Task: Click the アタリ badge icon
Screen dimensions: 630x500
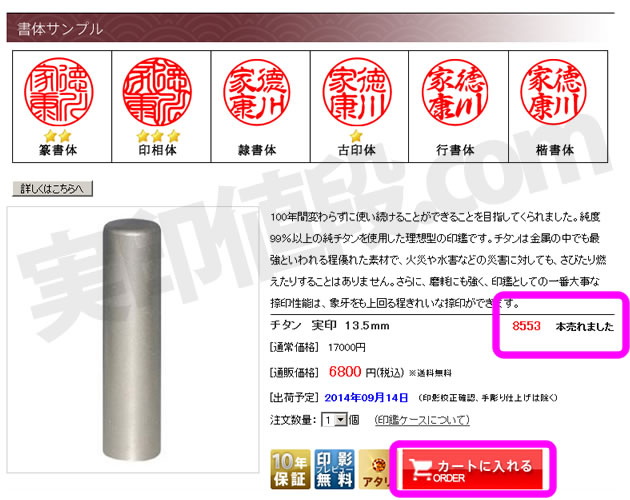Action: coord(374,469)
